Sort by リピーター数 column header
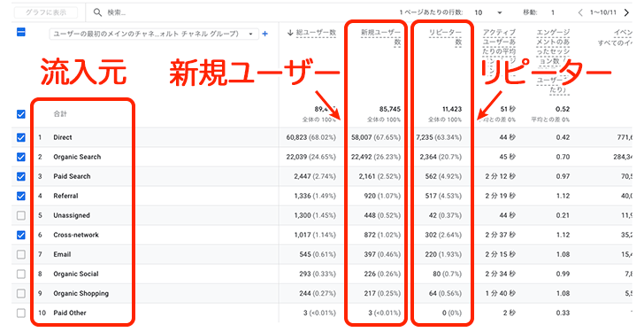 coord(445,37)
